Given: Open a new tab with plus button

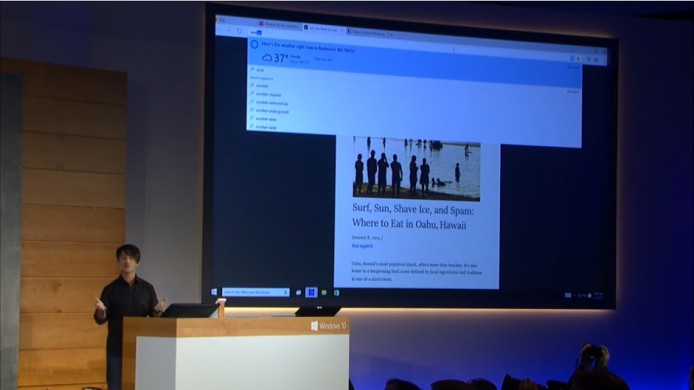Looking at the screenshot, I should point(392,34).
